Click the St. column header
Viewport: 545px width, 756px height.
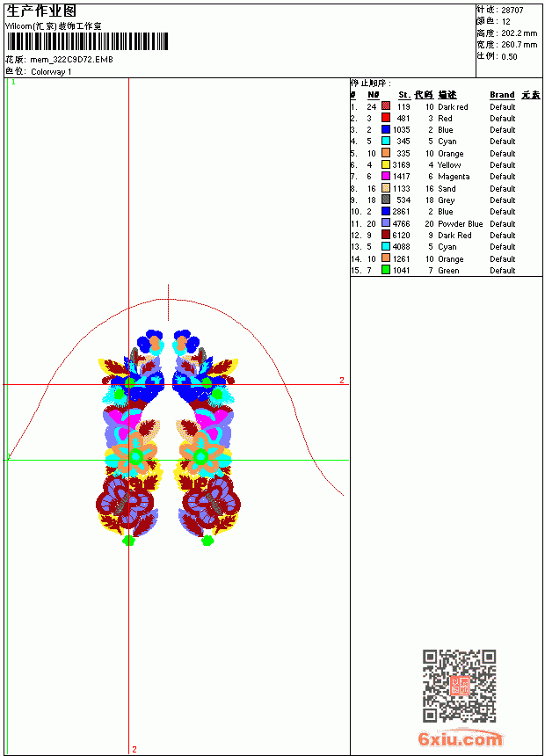pos(404,95)
